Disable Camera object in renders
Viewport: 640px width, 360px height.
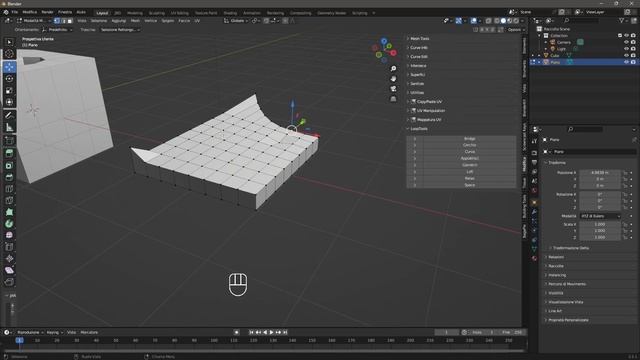[633, 42]
